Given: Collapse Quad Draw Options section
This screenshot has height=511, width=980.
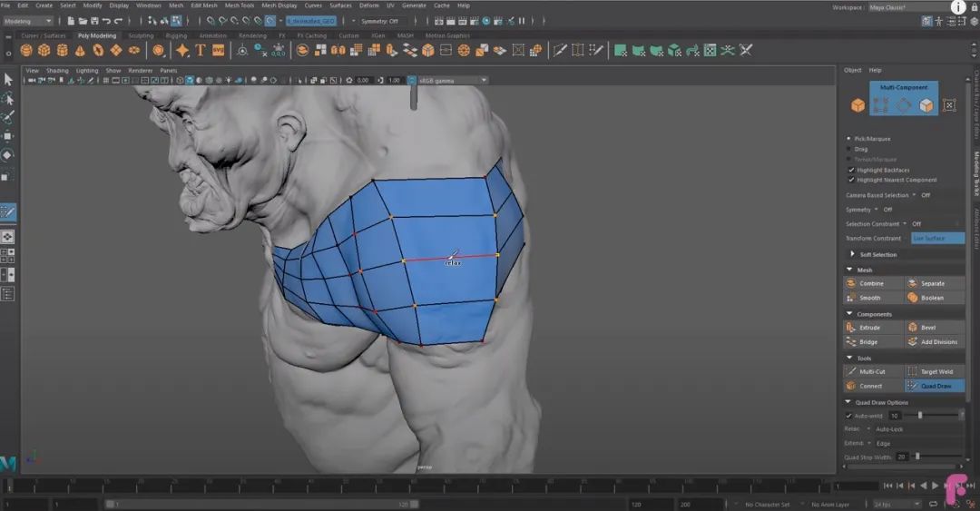Looking at the screenshot, I should click(x=848, y=402).
